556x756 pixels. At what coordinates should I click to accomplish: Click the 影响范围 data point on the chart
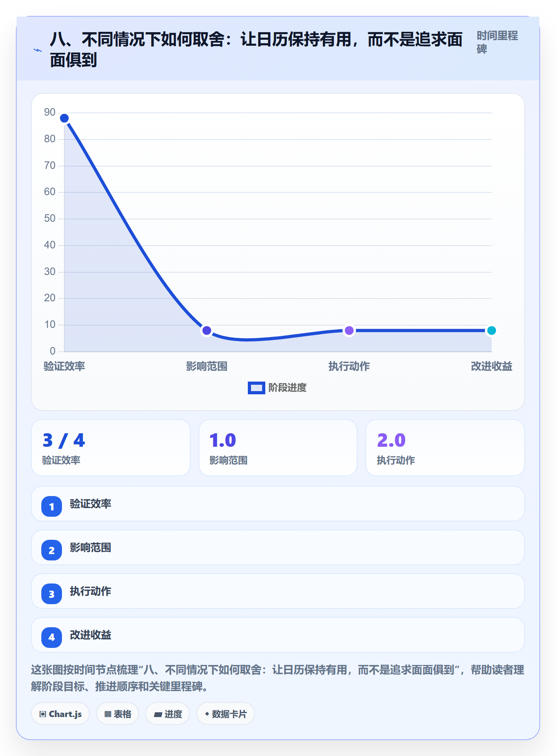[x=207, y=330]
